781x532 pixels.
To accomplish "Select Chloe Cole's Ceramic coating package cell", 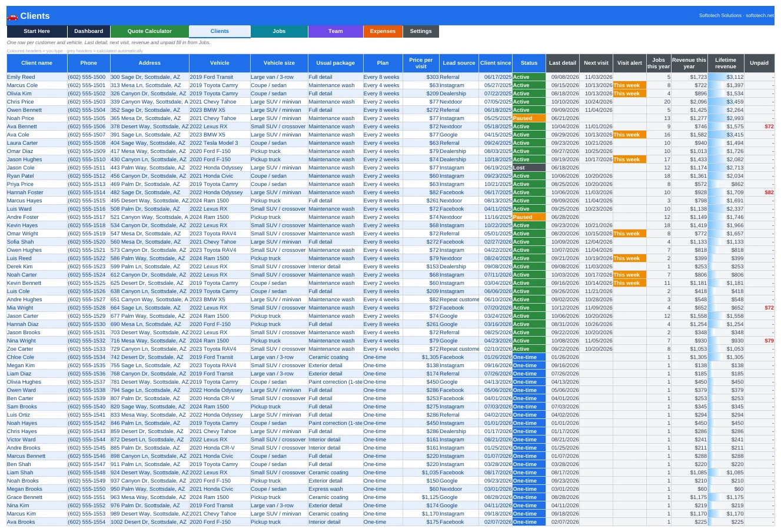I will point(335,357).
